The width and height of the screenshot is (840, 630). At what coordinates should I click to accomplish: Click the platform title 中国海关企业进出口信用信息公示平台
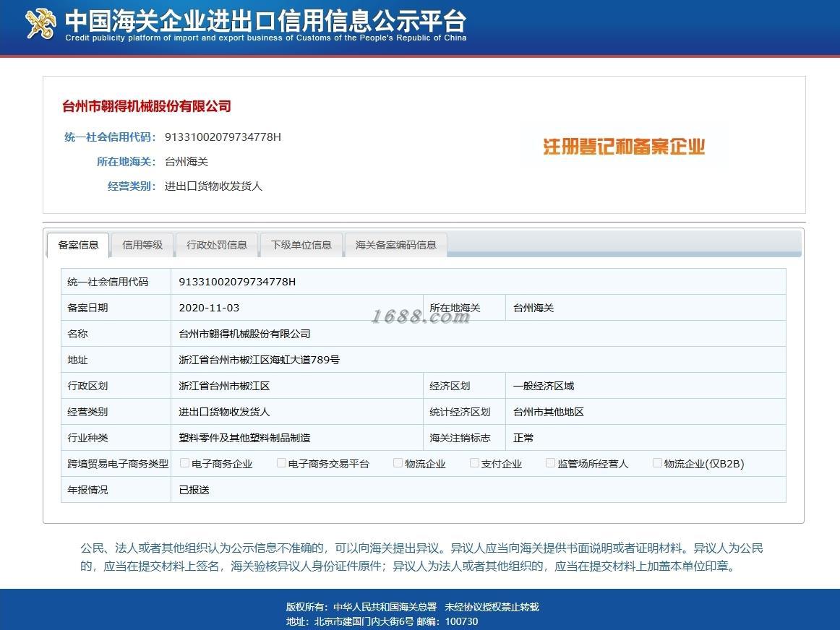click(x=266, y=22)
